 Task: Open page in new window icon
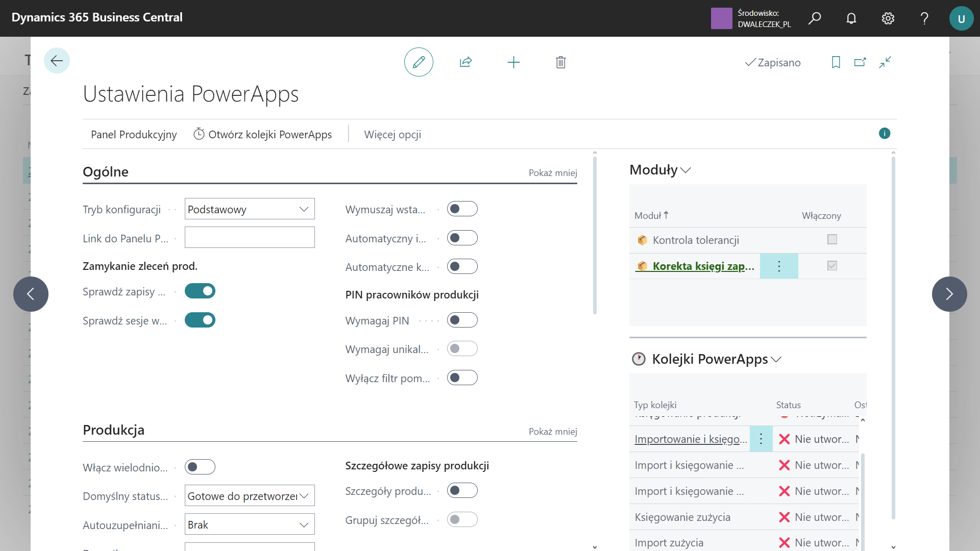(860, 62)
